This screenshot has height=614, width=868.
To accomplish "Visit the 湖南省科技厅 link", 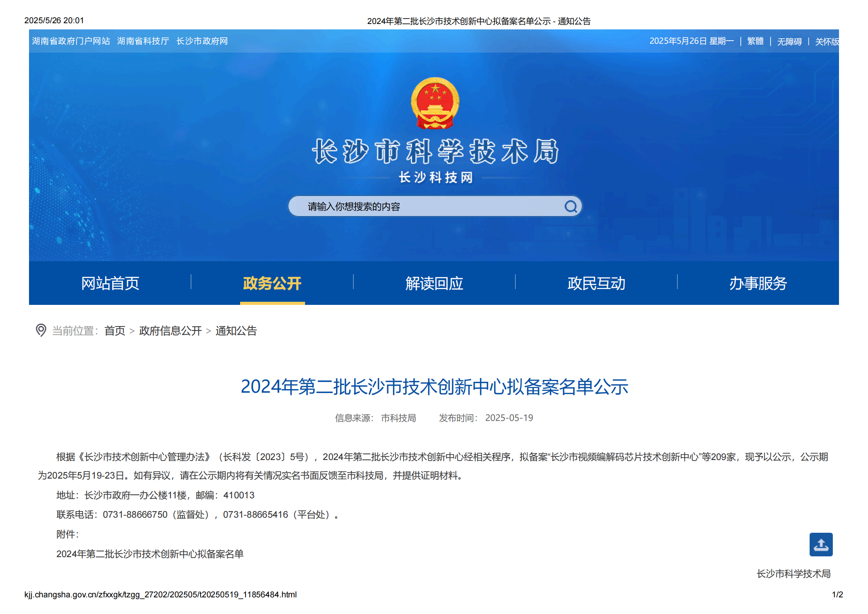I will 143,41.
